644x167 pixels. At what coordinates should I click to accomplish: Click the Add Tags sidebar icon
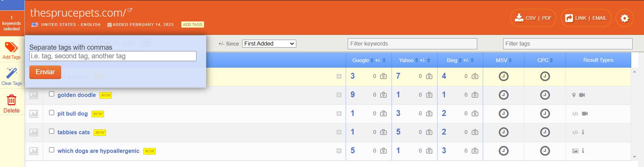click(x=11, y=47)
